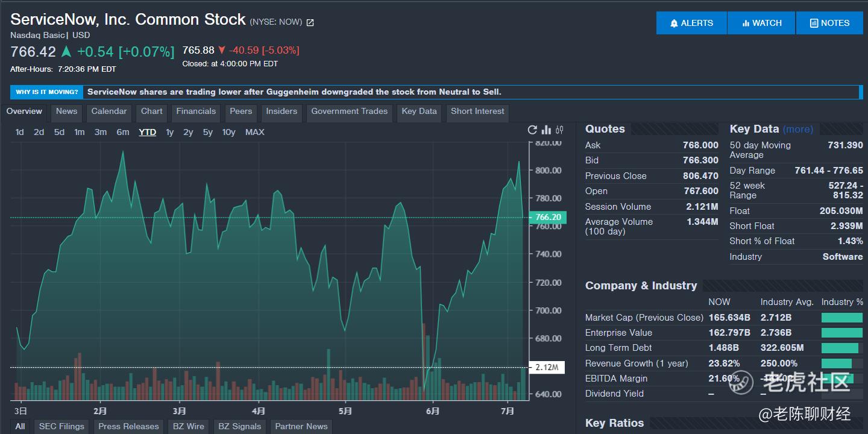Viewport: 868px width, 434px height.
Task: Open the Notes panel
Action: [829, 23]
